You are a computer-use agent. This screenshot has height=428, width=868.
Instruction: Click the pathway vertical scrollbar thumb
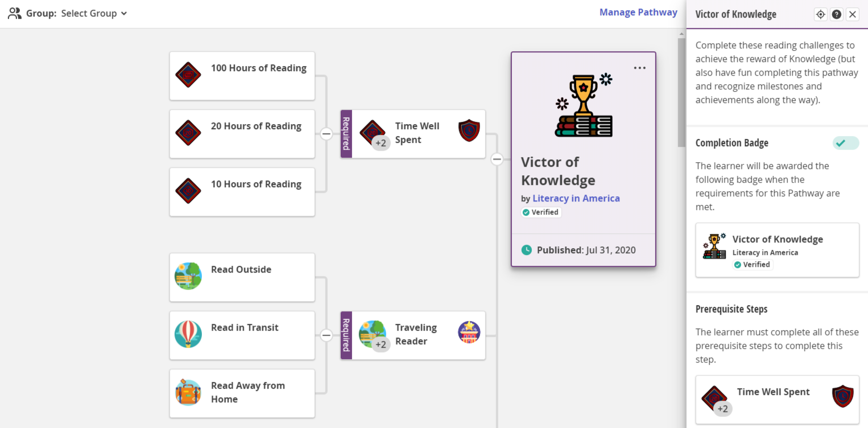681,91
